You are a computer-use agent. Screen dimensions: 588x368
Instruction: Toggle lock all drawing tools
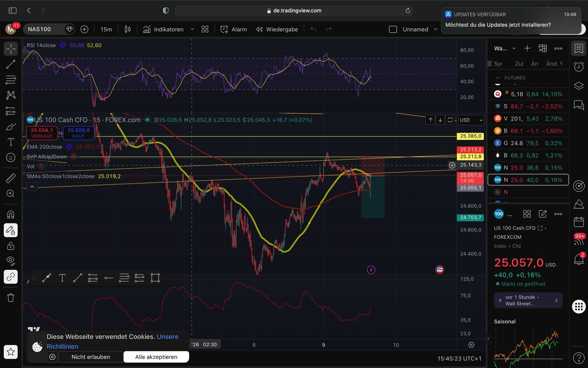pyautogui.click(x=11, y=246)
